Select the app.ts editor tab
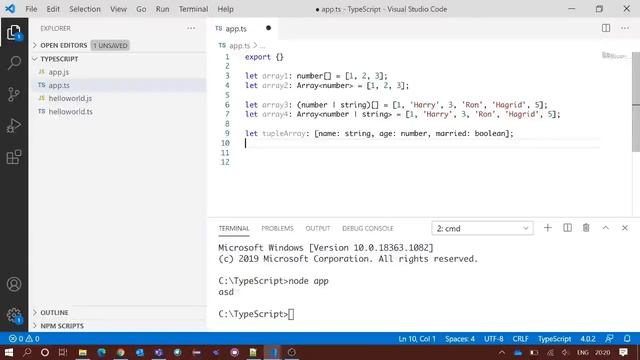 [x=244, y=29]
